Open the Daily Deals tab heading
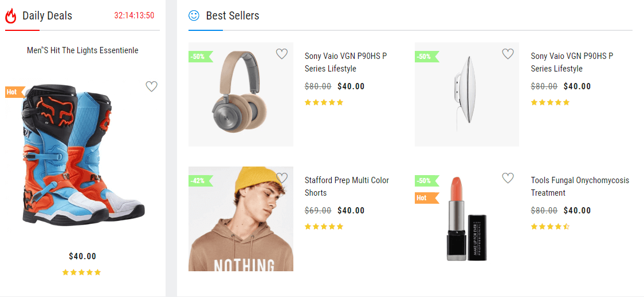Screen dimensions: 644x297 tap(47, 16)
